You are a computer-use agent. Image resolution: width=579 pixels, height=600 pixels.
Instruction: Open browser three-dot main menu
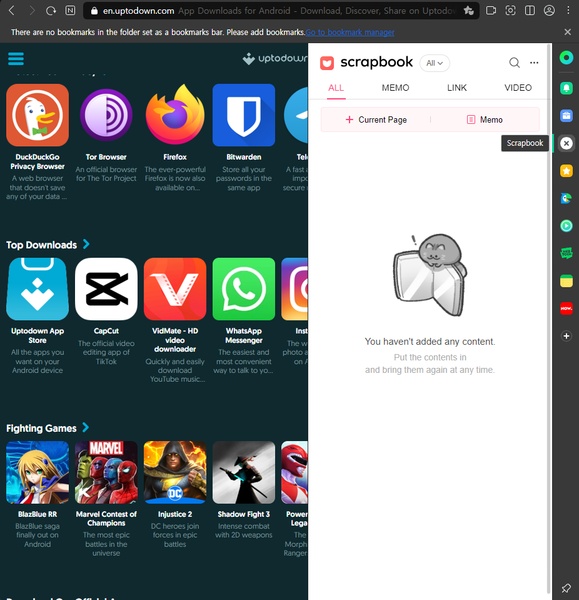pos(568,11)
